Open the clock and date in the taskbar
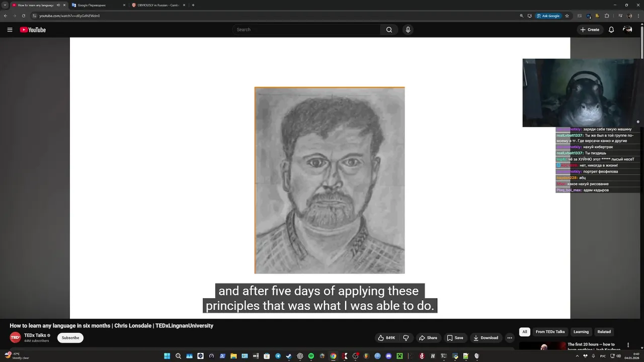 coord(632,356)
